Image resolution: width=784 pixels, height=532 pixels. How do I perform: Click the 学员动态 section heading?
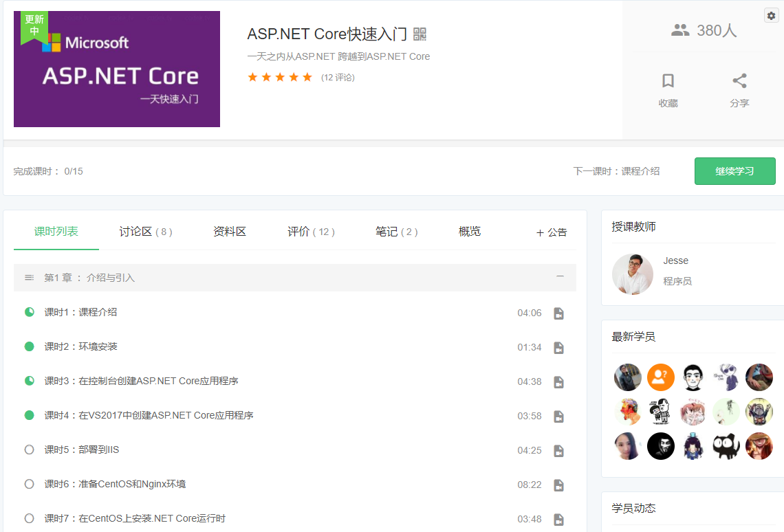633,509
